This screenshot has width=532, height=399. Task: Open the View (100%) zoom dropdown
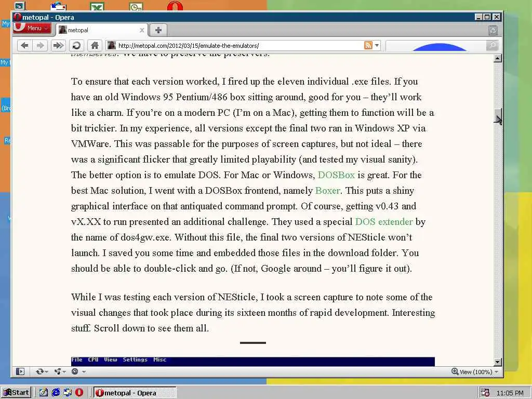tap(479, 372)
